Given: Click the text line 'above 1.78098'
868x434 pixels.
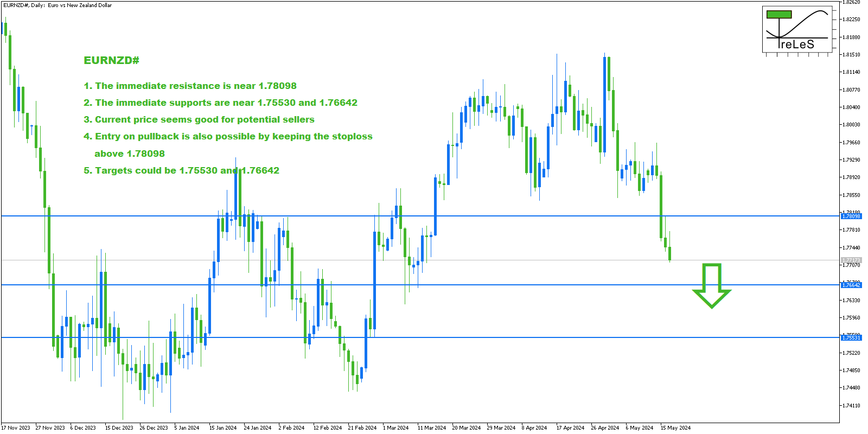Looking at the screenshot, I should [130, 154].
